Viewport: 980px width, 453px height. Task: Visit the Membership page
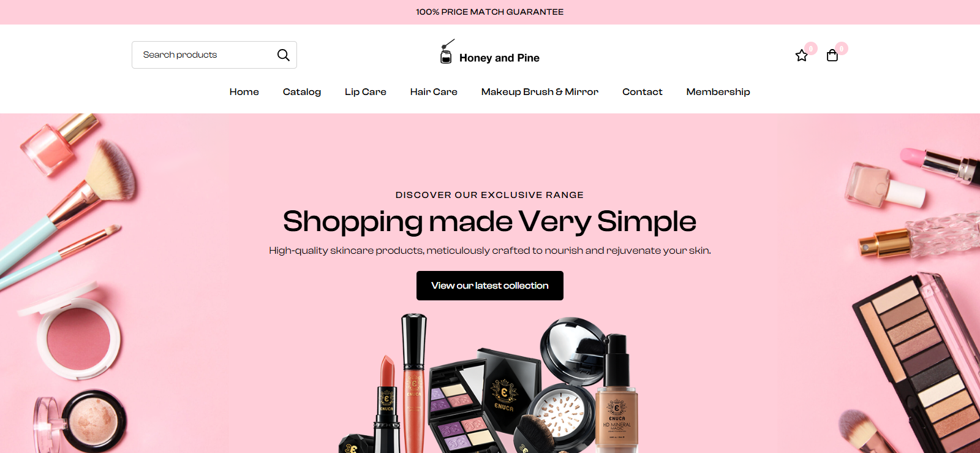[718, 92]
